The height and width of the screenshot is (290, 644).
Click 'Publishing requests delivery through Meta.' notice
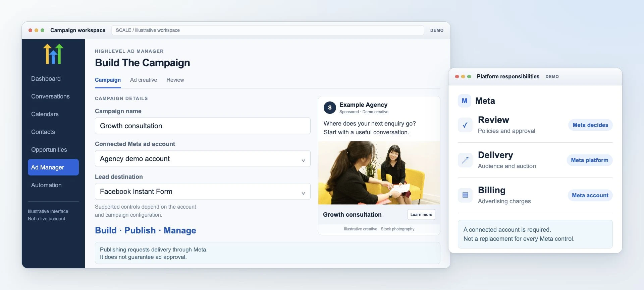[x=154, y=249]
